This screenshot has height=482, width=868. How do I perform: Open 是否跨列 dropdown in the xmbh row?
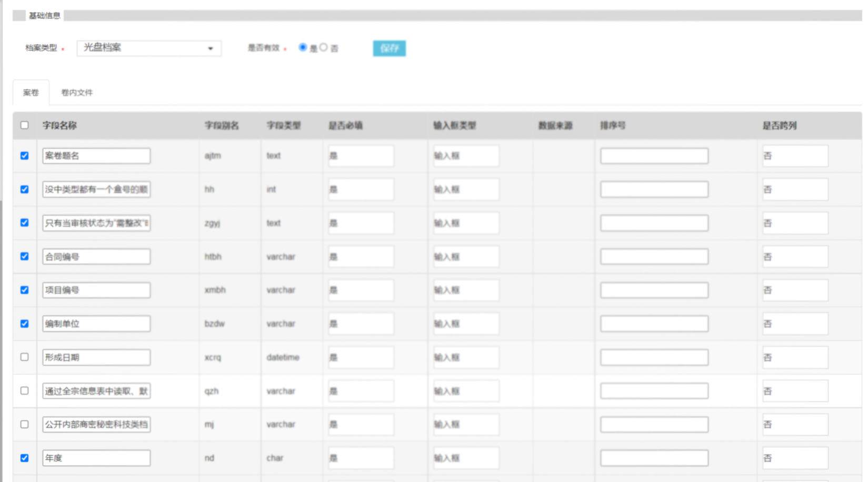[x=794, y=290]
